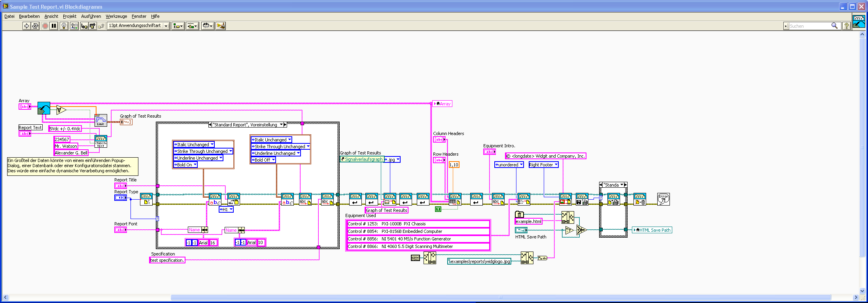Click the greyed Step Out toolbar icon
Viewport: 868px width, 303px height.
click(101, 26)
